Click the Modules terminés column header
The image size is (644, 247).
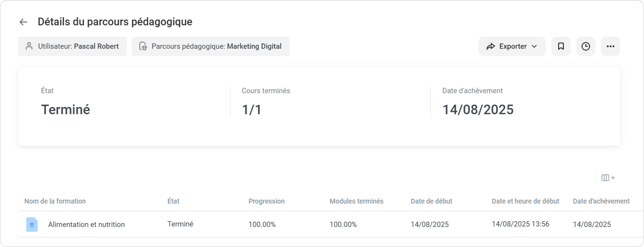pos(356,201)
